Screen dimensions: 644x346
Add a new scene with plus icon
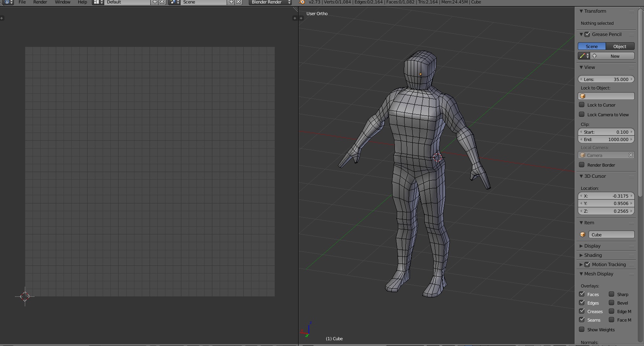[x=231, y=2]
